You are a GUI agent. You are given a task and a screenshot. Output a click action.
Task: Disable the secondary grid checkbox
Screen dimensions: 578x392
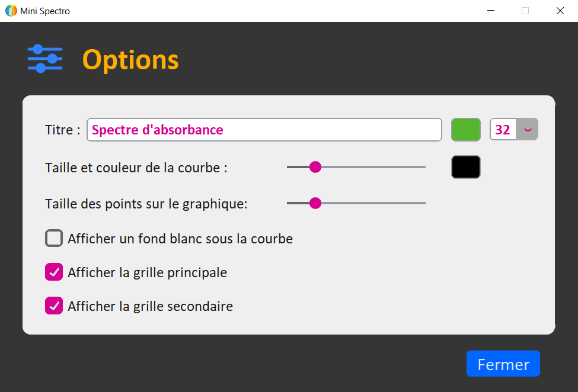[x=55, y=306]
